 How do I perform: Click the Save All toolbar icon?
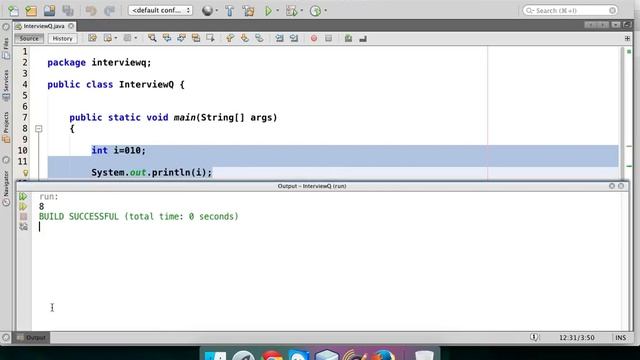pyautogui.click(x=68, y=11)
